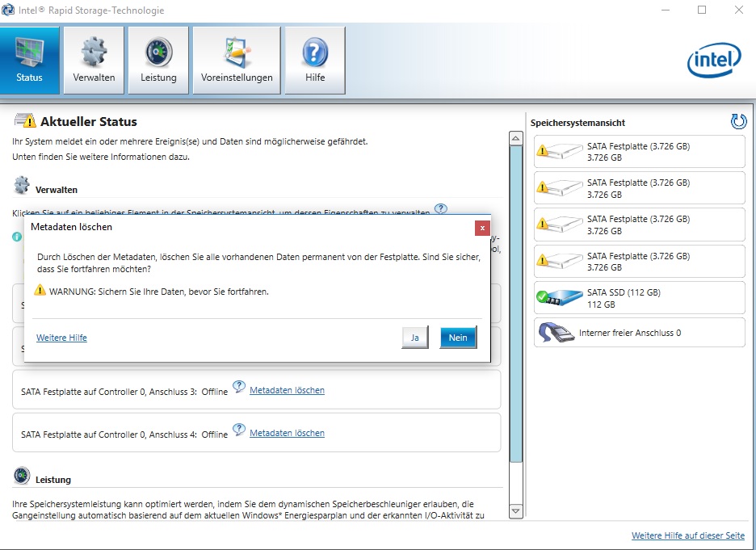Close the Metadaten löschen dialog

tap(482, 228)
